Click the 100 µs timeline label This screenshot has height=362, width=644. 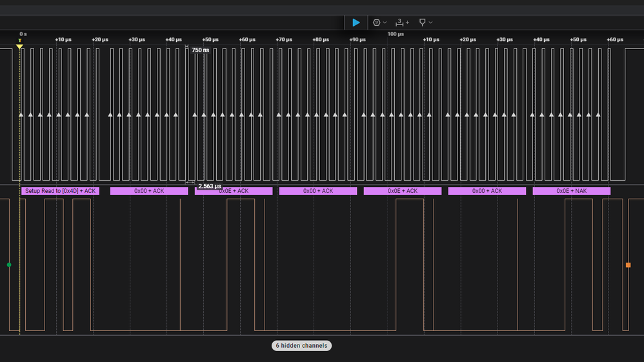pos(396,34)
